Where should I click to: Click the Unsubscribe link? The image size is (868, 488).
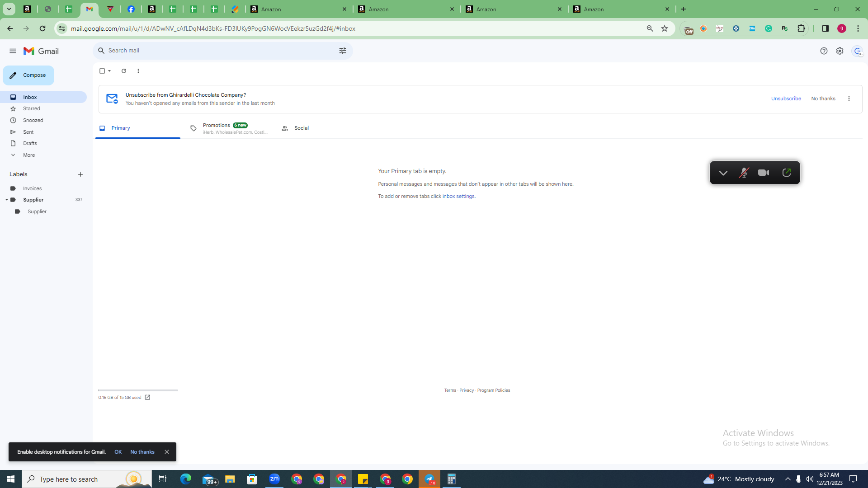(786, 99)
